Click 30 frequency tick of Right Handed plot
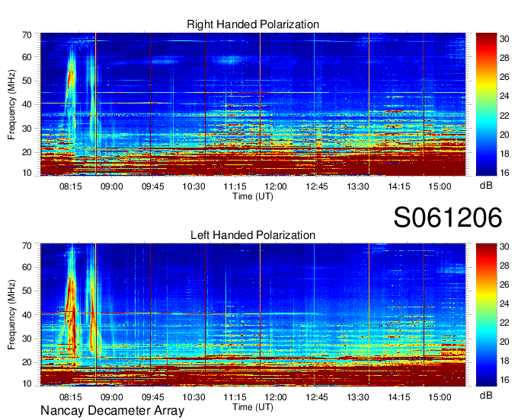The width and height of the screenshot is (518, 420). point(27,129)
